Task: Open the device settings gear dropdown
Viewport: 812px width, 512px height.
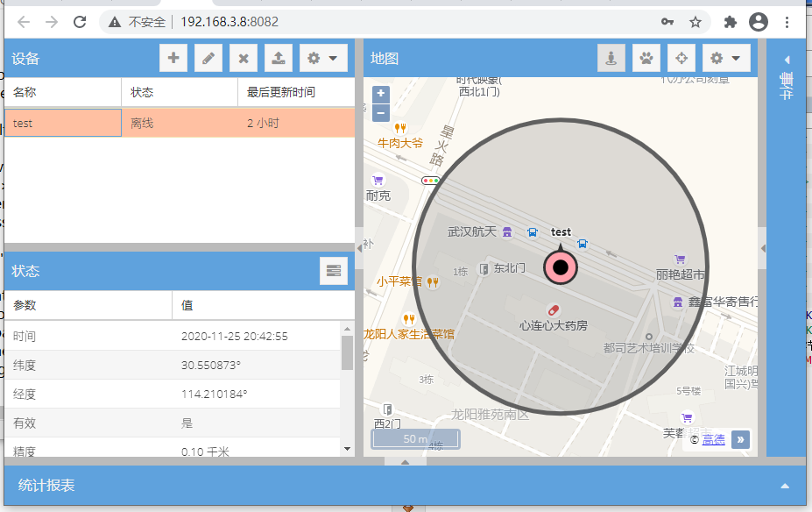Action: click(323, 59)
